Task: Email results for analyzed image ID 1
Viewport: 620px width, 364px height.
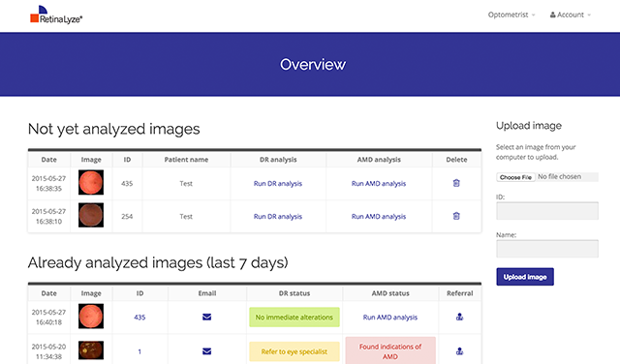Action: point(206,351)
